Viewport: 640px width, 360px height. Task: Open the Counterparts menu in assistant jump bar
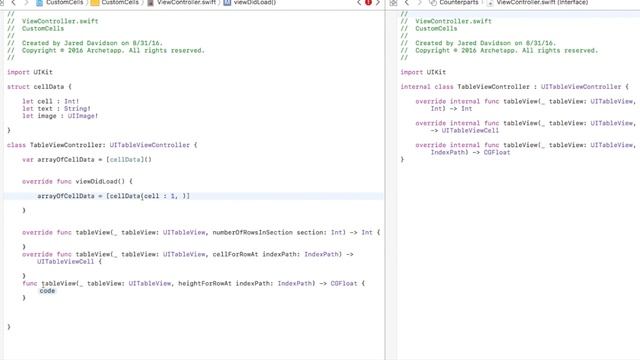(454, 2)
